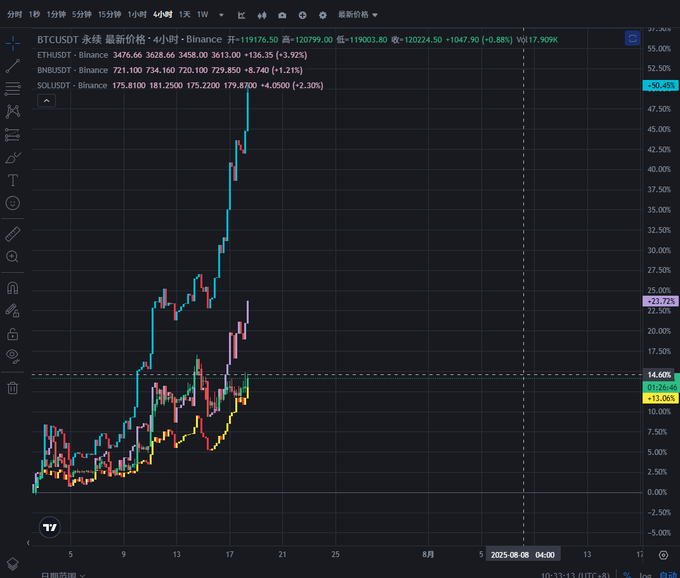Switch to the 5分钟 timeframe
The image size is (680, 578).
pyautogui.click(x=82, y=15)
